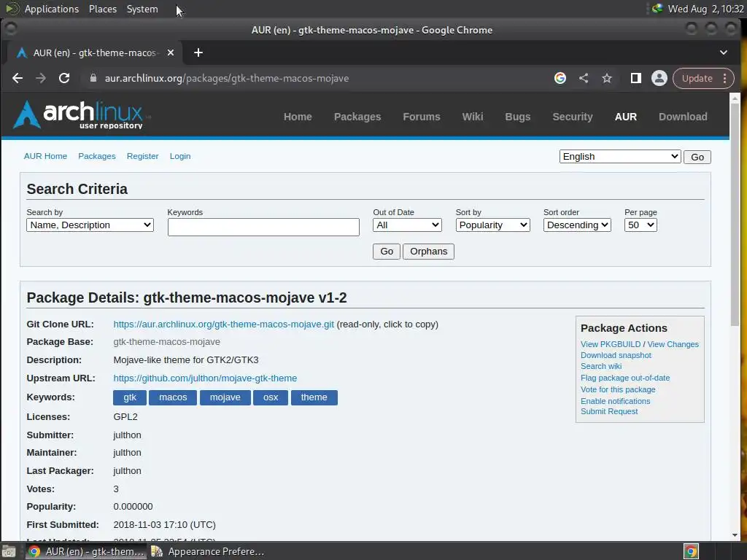
Task: Click the osx keyword tag
Action: tap(271, 397)
